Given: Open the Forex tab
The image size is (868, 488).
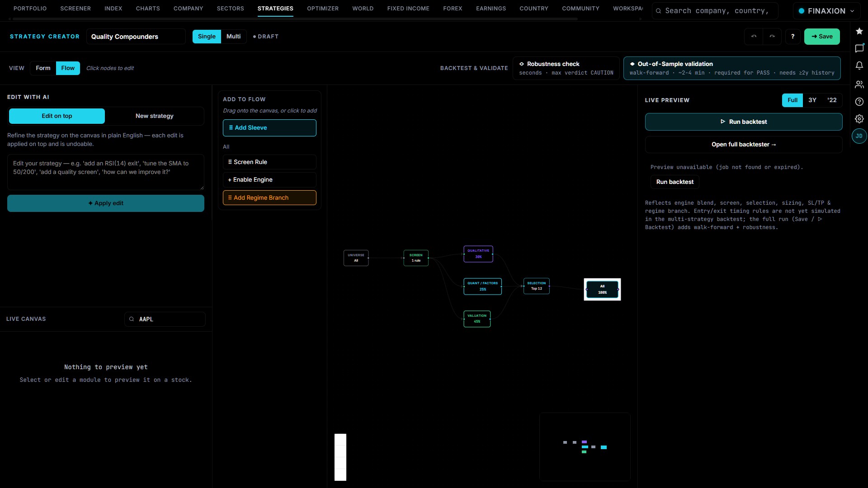Looking at the screenshot, I should (x=453, y=9).
